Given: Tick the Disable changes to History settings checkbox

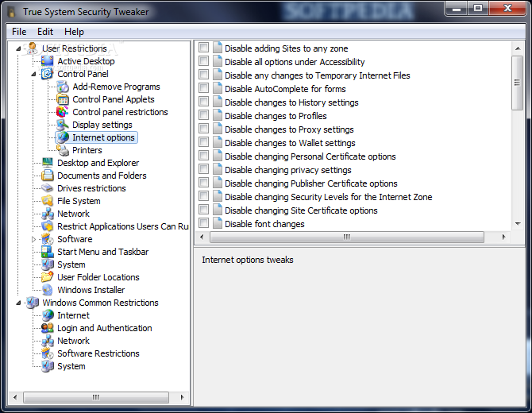Looking at the screenshot, I should click(x=203, y=102).
